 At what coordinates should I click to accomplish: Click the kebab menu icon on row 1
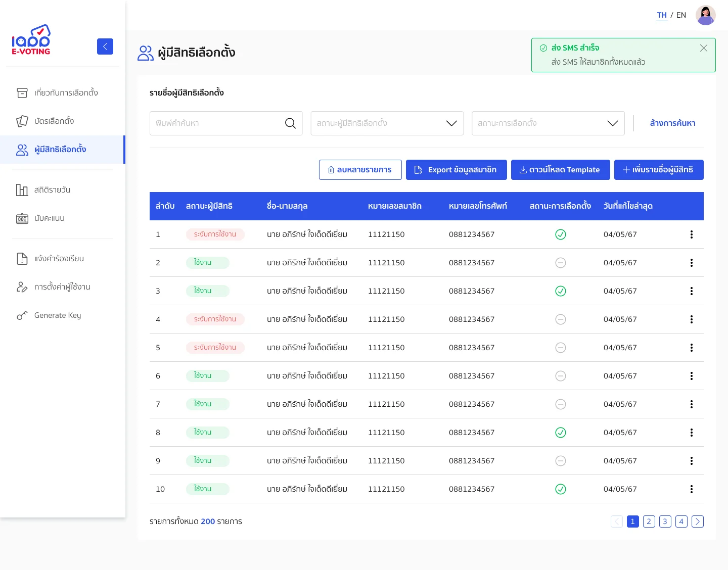tap(692, 234)
